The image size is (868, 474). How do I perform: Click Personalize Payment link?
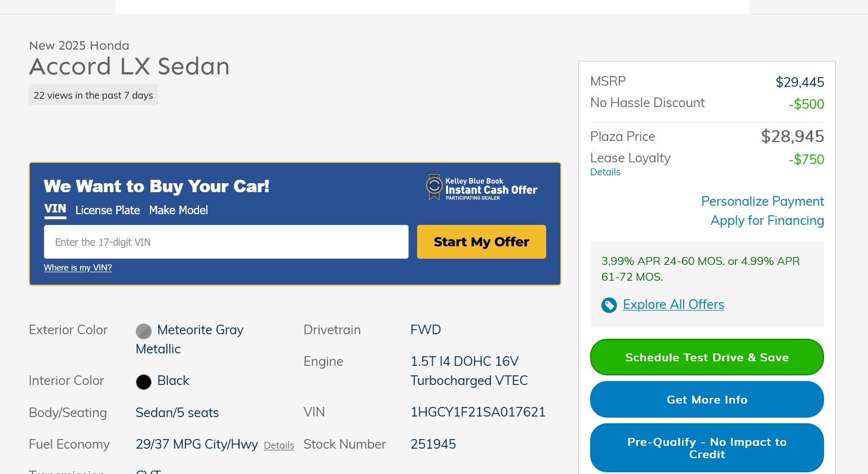tap(763, 201)
